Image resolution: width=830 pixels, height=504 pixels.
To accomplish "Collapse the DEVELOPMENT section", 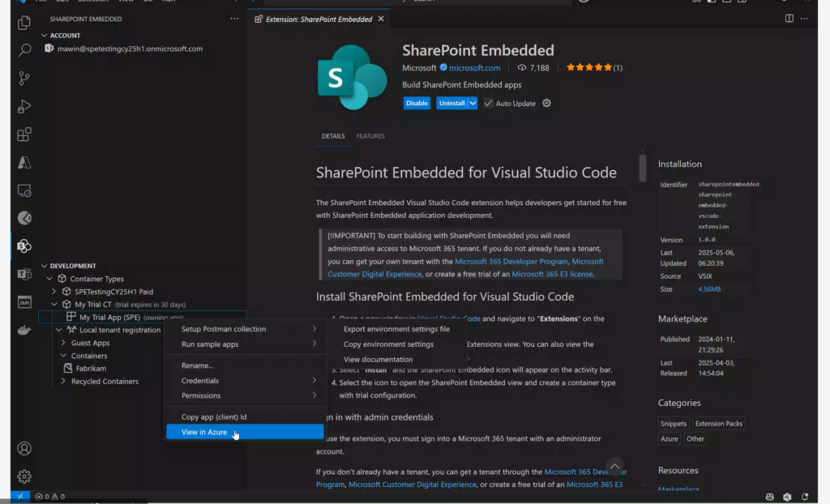I will pos(45,266).
